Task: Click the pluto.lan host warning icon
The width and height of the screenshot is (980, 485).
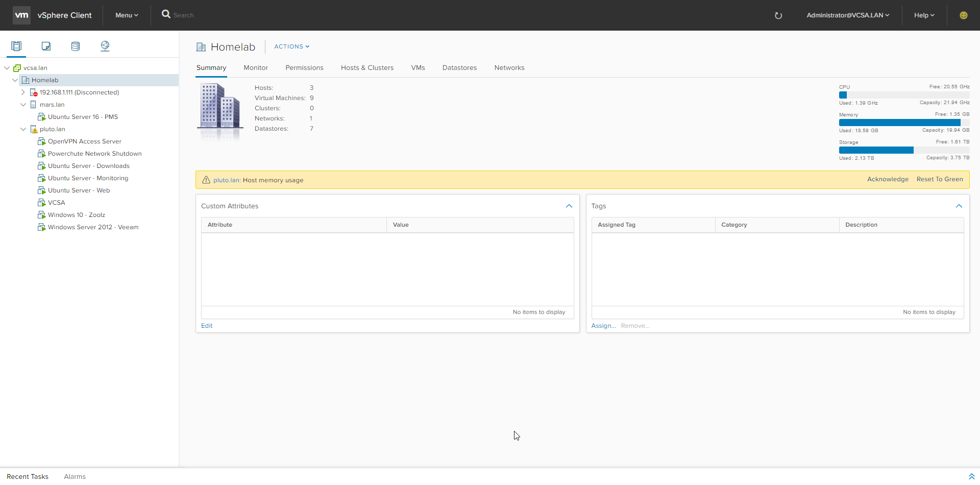Action: tap(34, 129)
